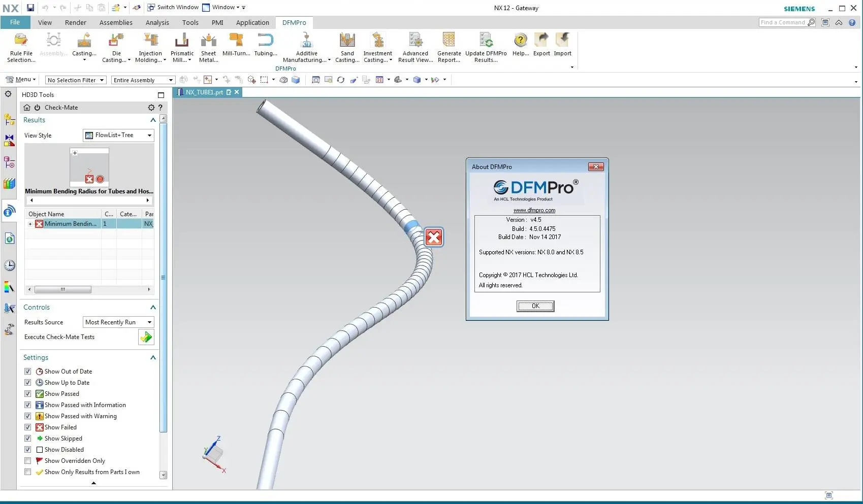The image size is (863, 504).
Task: Open Investment Casting analysis
Action: click(377, 47)
